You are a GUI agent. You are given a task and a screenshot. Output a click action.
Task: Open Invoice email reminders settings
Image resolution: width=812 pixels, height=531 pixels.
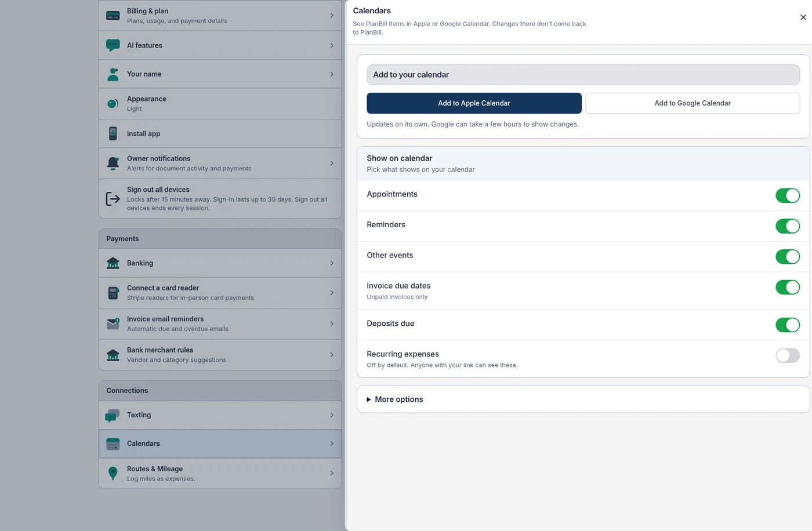coord(220,324)
